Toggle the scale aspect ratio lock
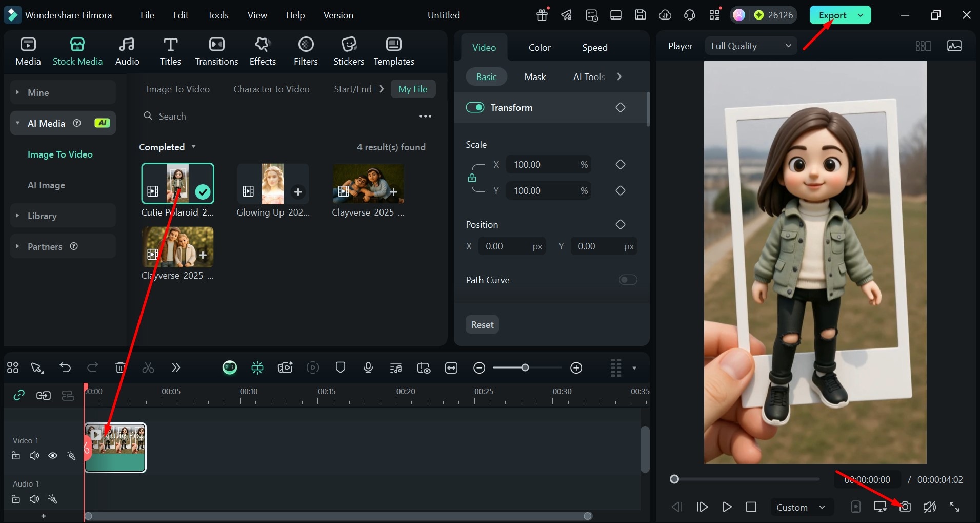This screenshot has height=523, width=980. 472,178
